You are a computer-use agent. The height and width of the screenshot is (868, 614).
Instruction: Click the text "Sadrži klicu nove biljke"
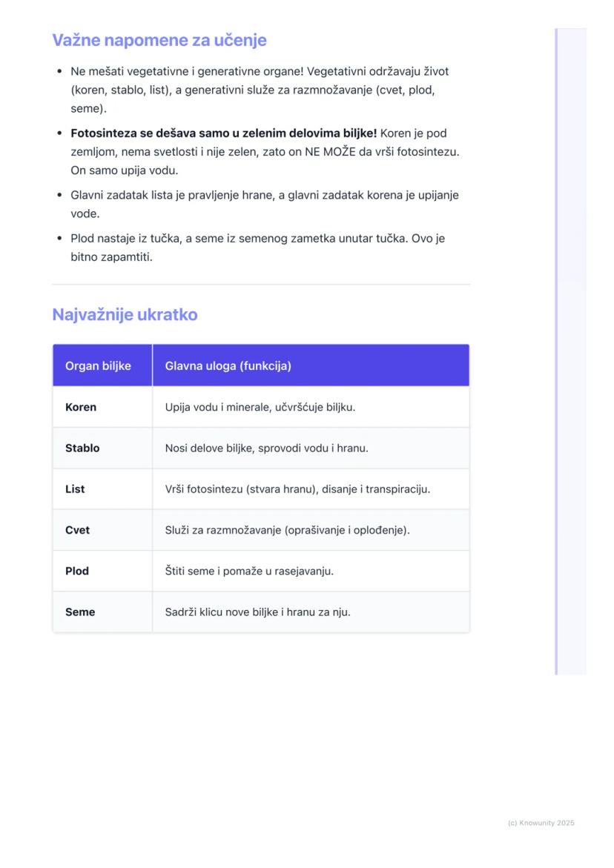click(x=257, y=612)
